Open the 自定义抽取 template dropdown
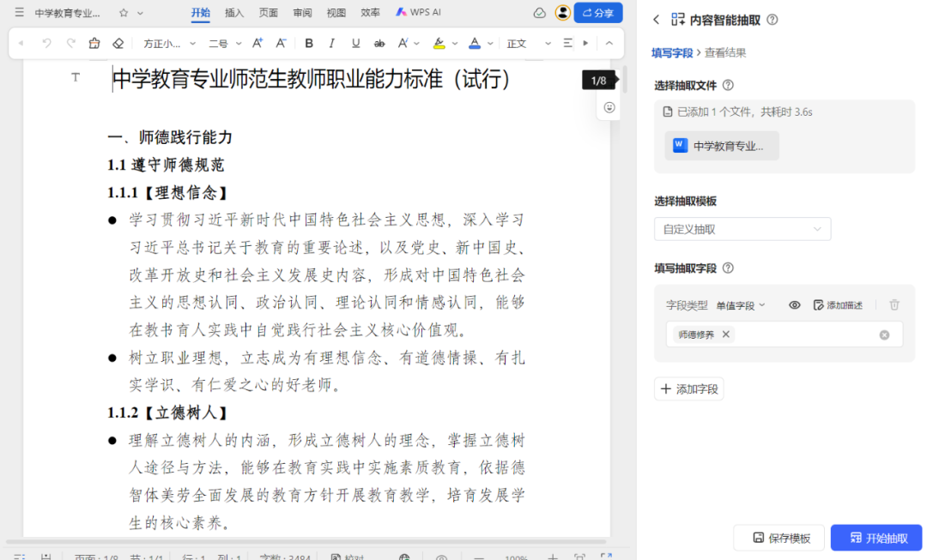927x560 pixels. tap(742, 229)
